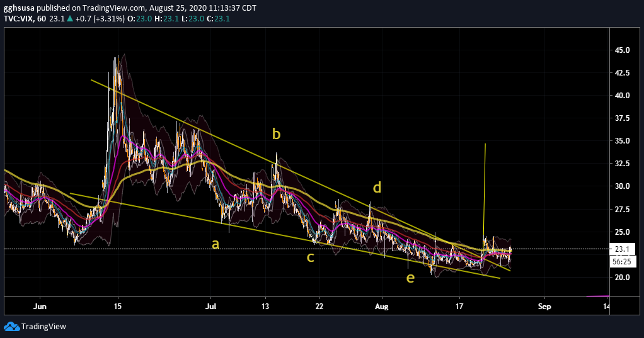The image size is (644, 338).
Task: Click the TVC:VIX symbol label
Action: click(20, 18)
